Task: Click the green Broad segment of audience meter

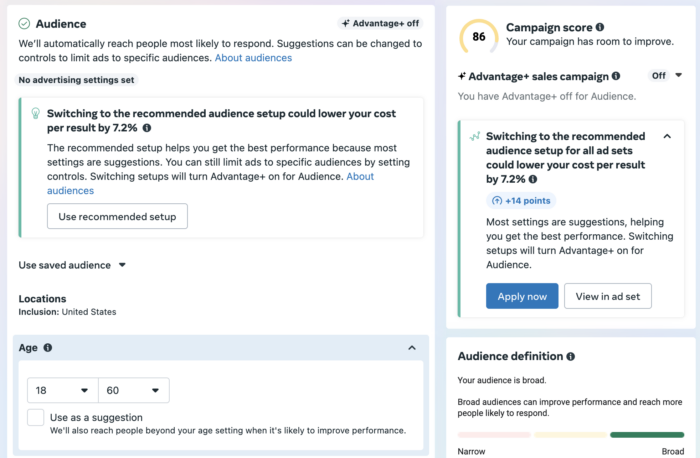Action: point(647,435)
